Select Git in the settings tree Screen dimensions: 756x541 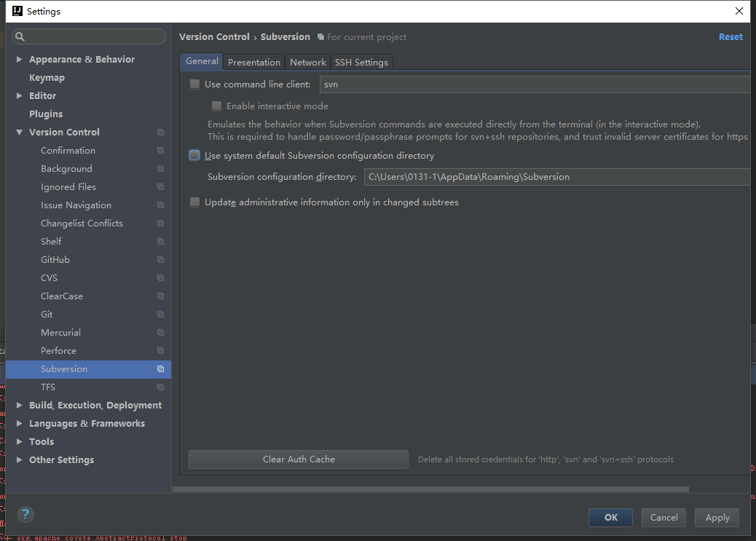click(x=47, y=315)
